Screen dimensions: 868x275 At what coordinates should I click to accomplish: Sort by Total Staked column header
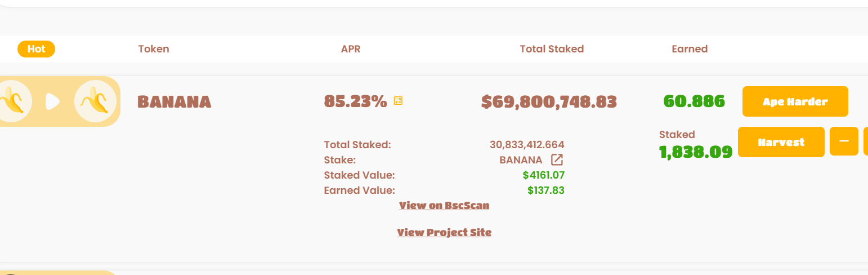tap(552, 49)
